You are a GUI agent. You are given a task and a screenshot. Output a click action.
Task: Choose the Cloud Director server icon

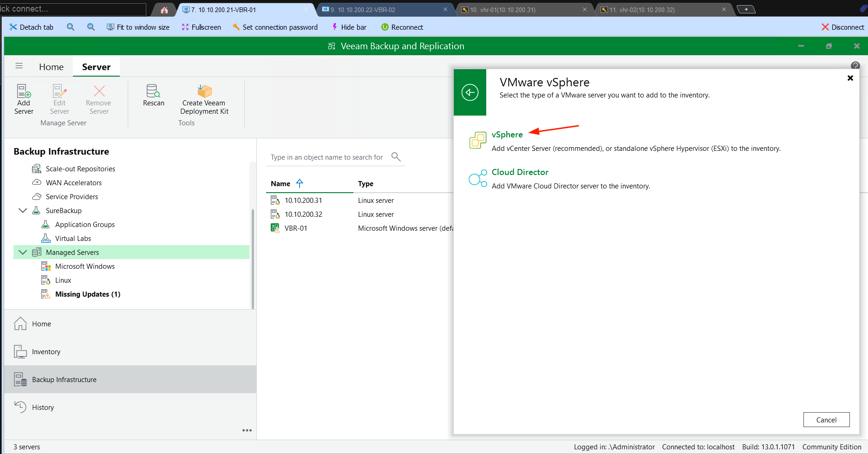(478, 178)
